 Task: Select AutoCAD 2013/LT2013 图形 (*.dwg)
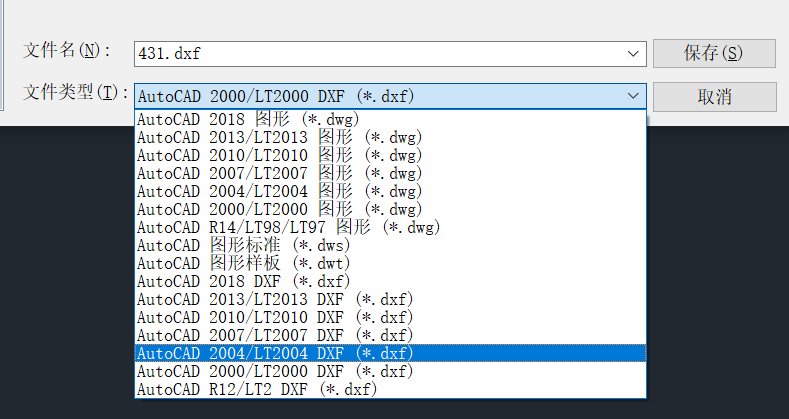click(390, 137)
